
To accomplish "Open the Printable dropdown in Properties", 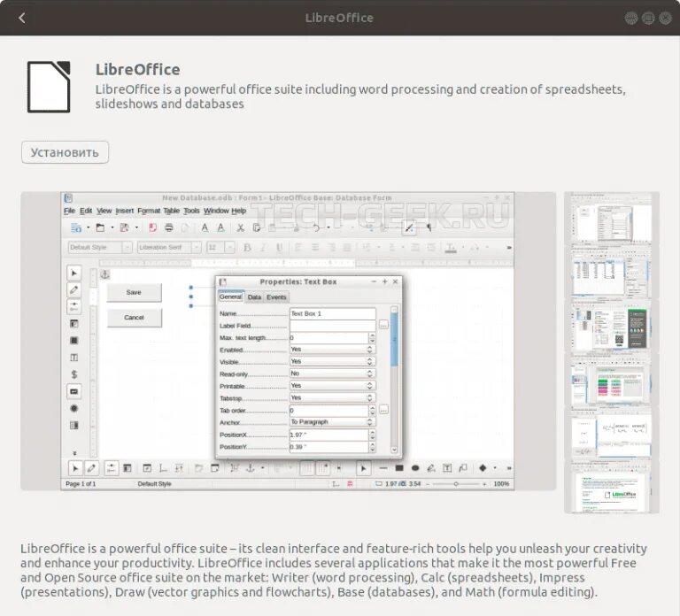I will (x=332, y=386).
